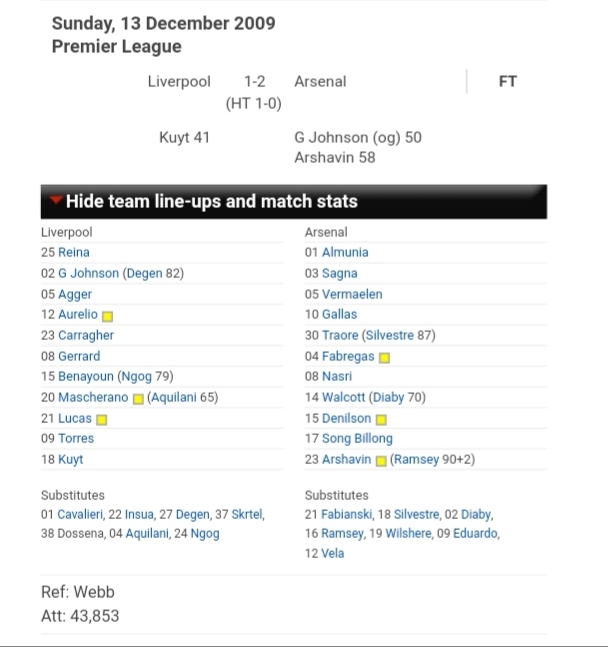Open Vermaelen's player page link

click(352, 295)
